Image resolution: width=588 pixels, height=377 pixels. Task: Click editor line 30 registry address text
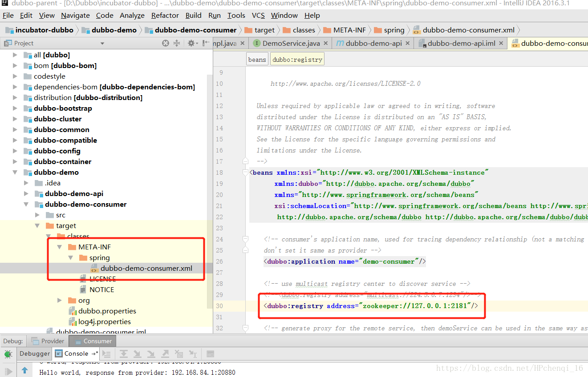pyautogui.click(x=371, y=306)
